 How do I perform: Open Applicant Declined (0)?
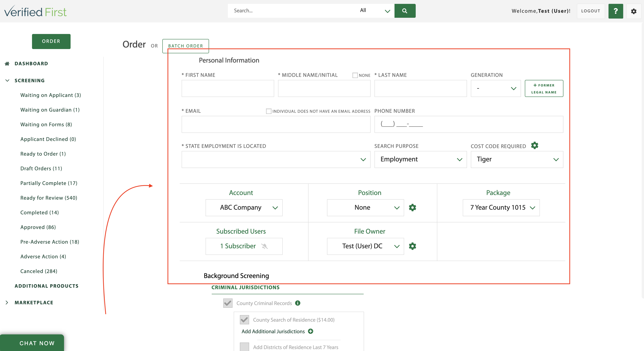[48, 139]
